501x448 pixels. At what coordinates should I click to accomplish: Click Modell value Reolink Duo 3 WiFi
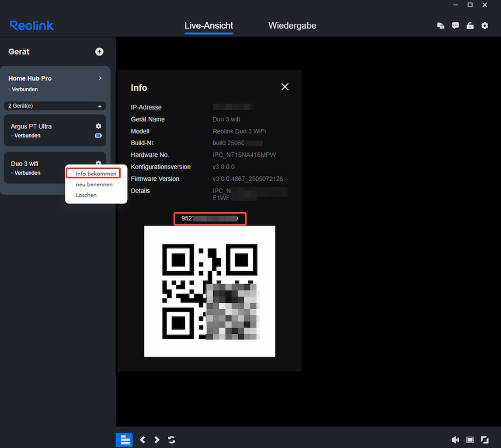tap(239, 131)
